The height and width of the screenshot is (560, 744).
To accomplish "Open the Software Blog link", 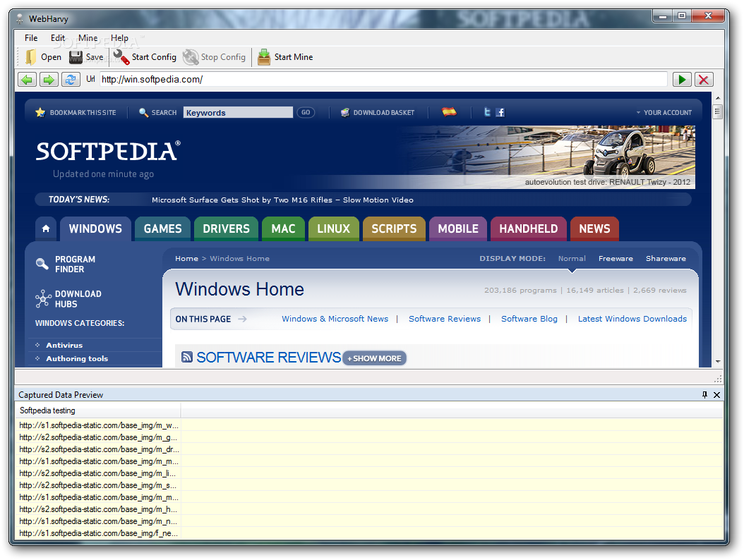I will pyautogui.click(x=529, y=319).
